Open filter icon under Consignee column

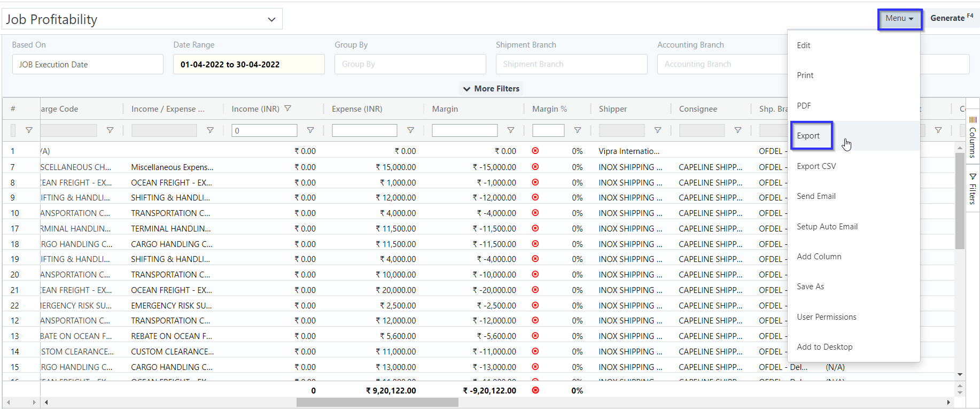[x=738, y=130]
